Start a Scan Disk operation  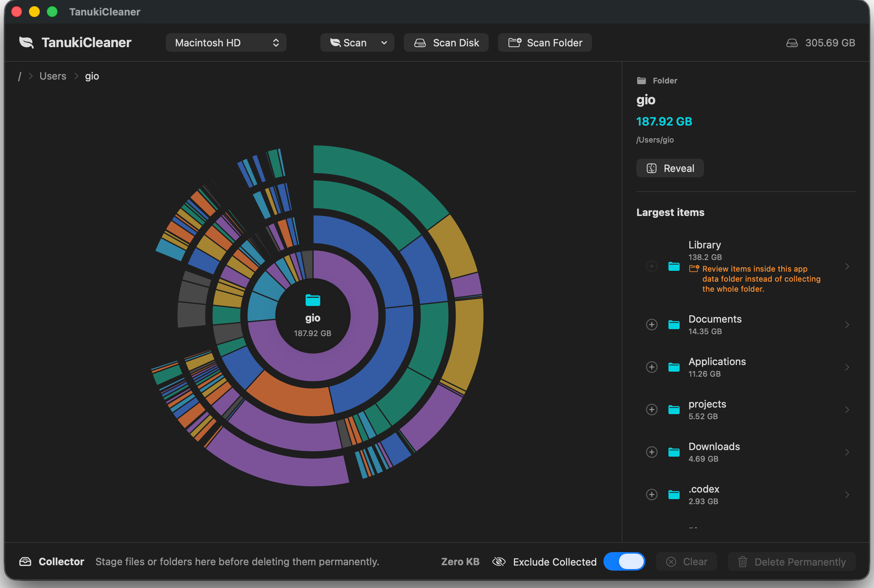coord(446,42)
